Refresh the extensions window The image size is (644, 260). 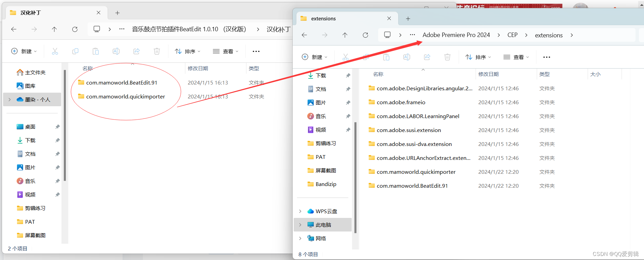tap(365, 35)
